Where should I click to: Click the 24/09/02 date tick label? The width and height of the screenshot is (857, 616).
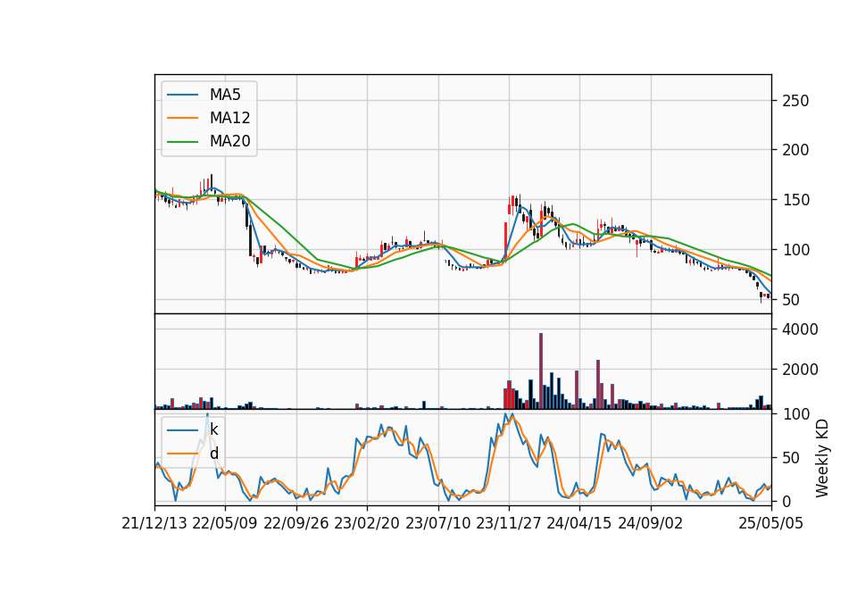pos(651,523)
